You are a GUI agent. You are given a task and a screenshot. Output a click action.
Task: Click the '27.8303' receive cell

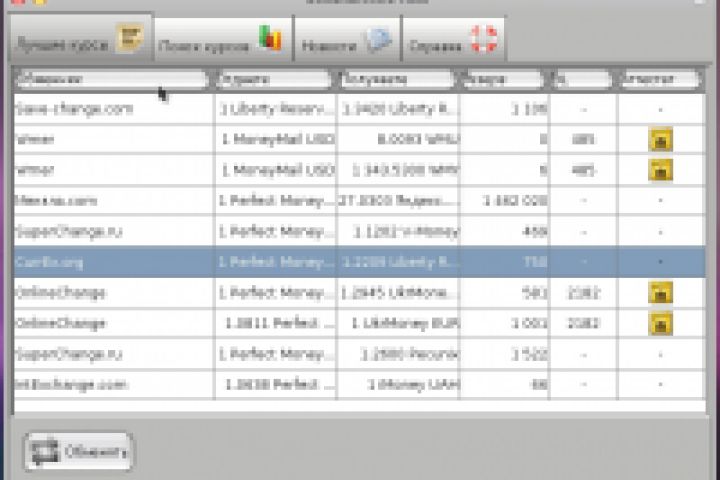tap(398, 201)
